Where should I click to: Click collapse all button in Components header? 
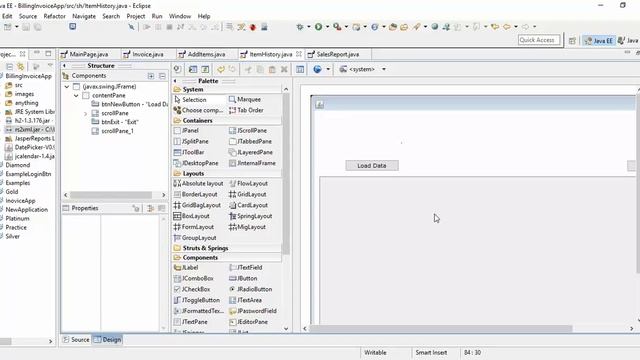(162, 76)
